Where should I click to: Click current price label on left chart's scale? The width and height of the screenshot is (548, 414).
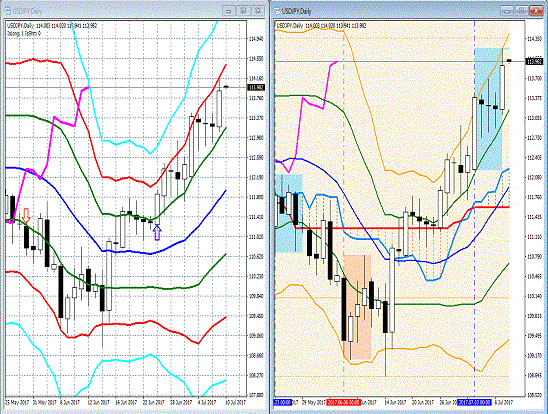[x=256, y=87]
